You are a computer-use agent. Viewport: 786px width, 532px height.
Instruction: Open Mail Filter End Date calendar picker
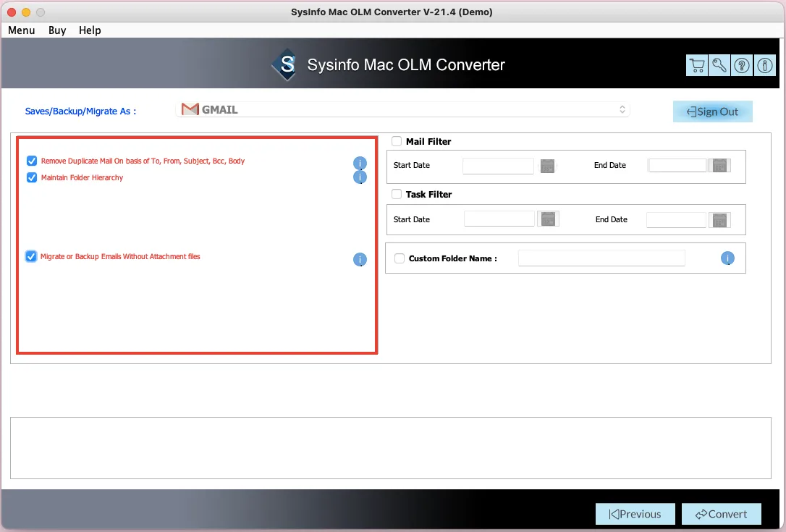[720, 166]
